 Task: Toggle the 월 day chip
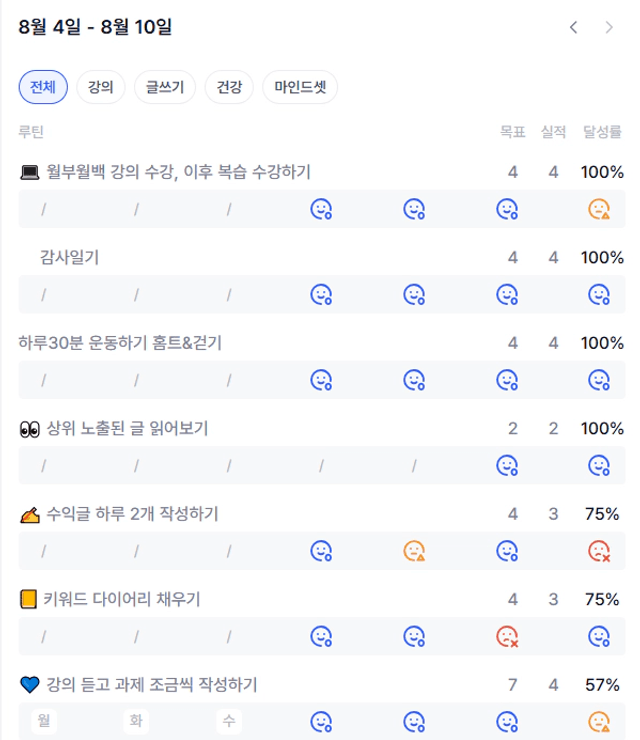(43, 720)
